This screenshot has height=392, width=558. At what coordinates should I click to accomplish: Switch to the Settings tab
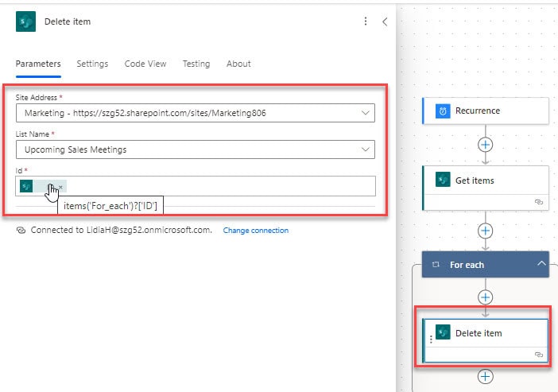click(92, 64)
